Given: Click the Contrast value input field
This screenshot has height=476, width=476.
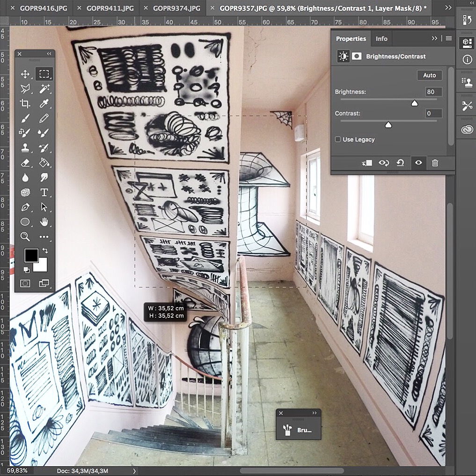Looking at the screenshot, I should coord(433,114).
